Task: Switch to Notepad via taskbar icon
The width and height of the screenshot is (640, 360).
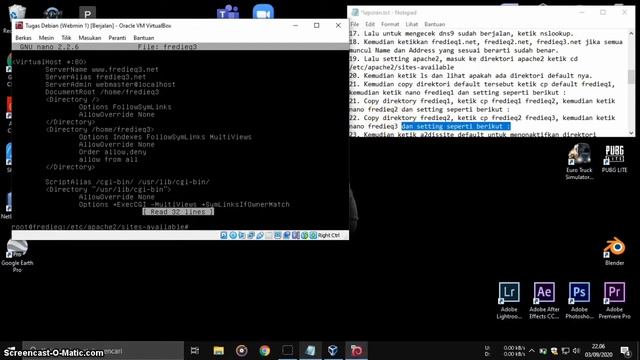Action: [x=310, y=351]
